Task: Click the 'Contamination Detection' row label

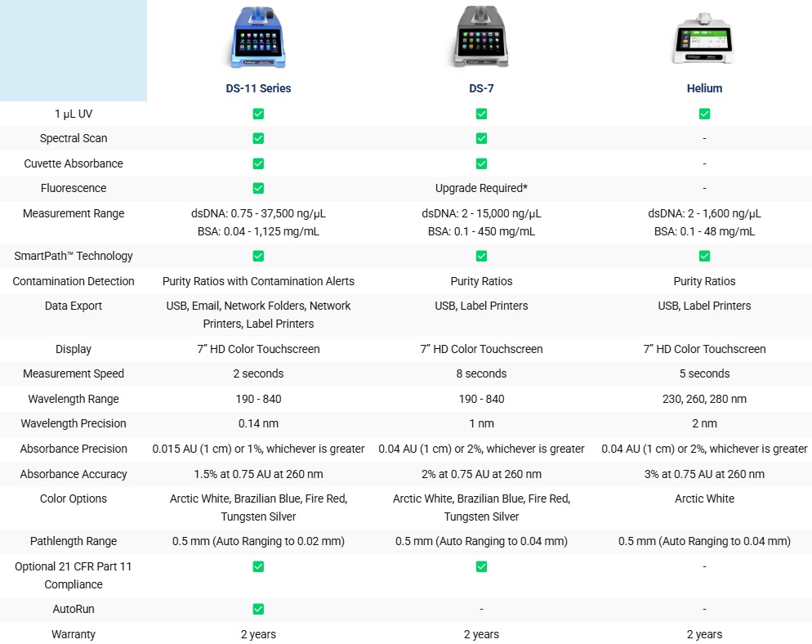Action: pos(74,281)
